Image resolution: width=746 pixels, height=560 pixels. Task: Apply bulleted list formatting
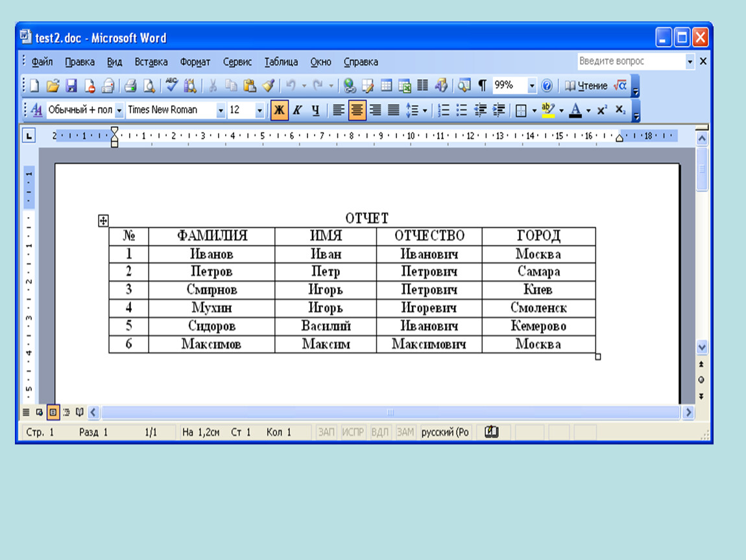pyautogui.click(x=461, y=110)
